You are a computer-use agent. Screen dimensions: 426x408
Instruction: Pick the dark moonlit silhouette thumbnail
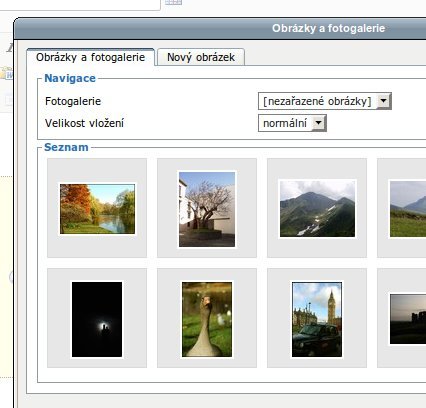[97, 319]
